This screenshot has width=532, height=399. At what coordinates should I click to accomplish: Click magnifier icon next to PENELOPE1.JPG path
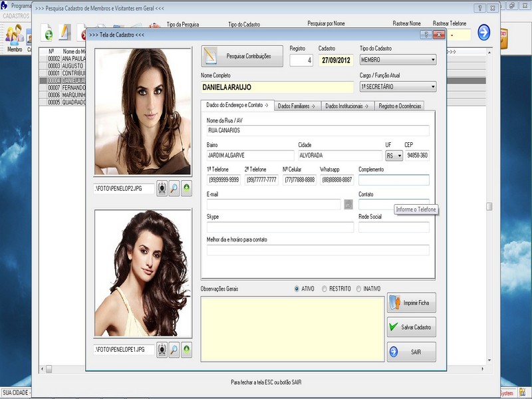click(x=174, y=350)
